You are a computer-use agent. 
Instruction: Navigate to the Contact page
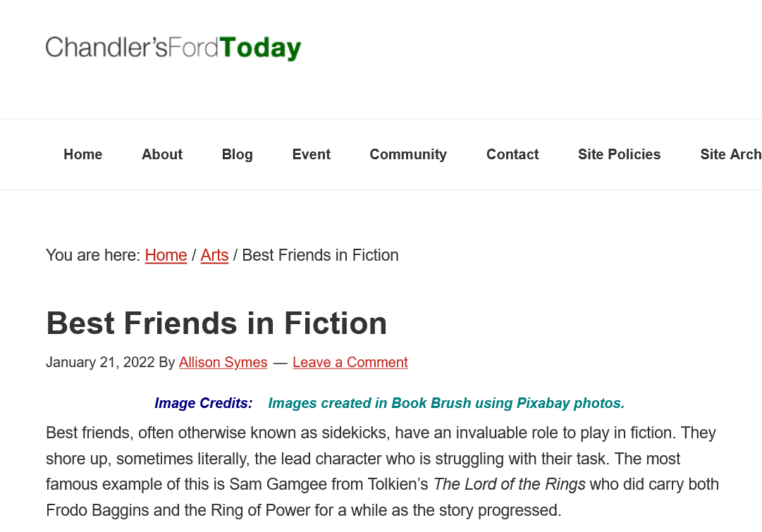click(x=512, y=154)
